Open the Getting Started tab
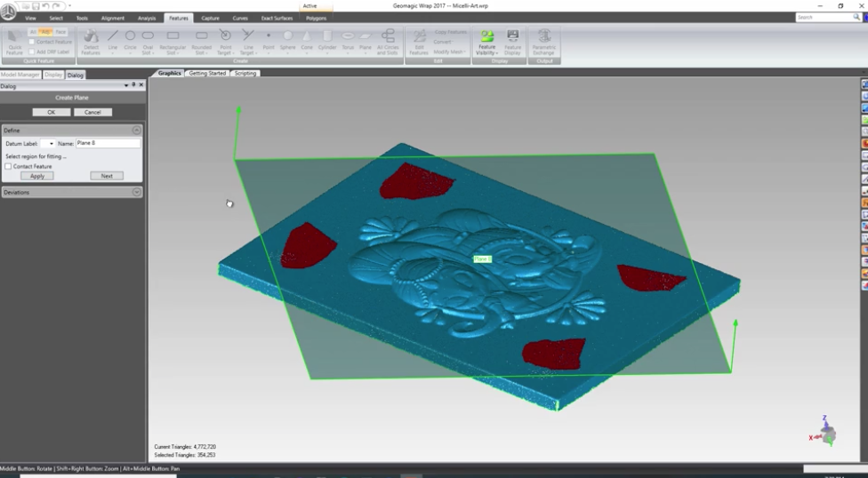The width and height of the screenshot is (868, 478). click(x=207, y=73)
